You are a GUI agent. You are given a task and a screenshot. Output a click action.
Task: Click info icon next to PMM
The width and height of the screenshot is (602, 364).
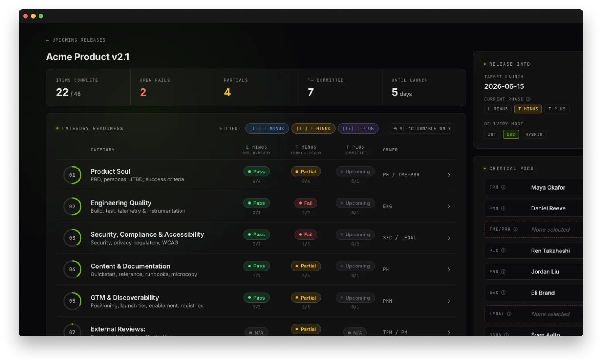(503, 208)
